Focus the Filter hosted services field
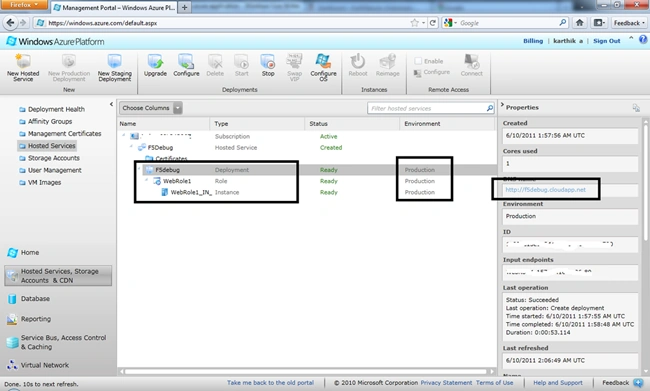Screen dimensions: 650x391 pos(431,108)
